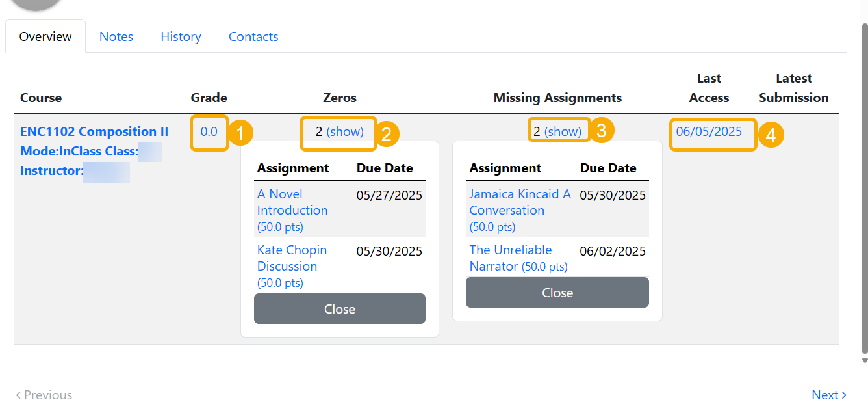Screen dimensions: 868x415
Task: Click the number 1 callout badge
Action: (x=240, y=134)
